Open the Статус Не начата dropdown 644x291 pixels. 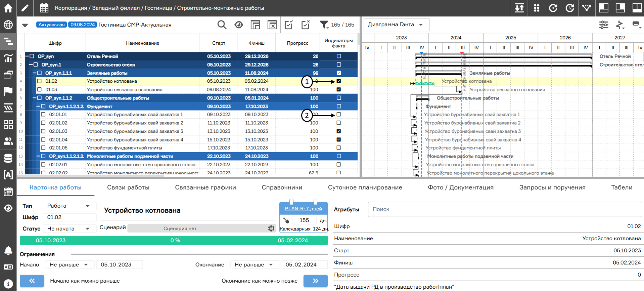pyautogui.click(x=69, y=228)
